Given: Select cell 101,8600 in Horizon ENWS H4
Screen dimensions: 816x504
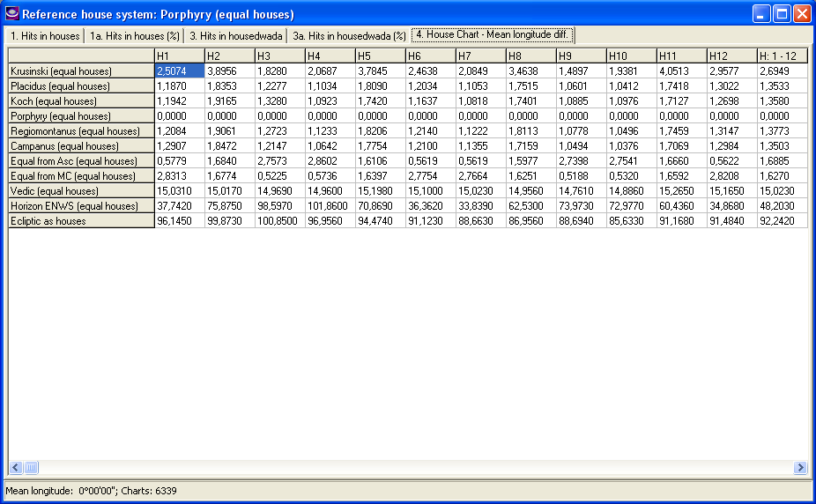Looking at the screenshot, I should (330, 206).
